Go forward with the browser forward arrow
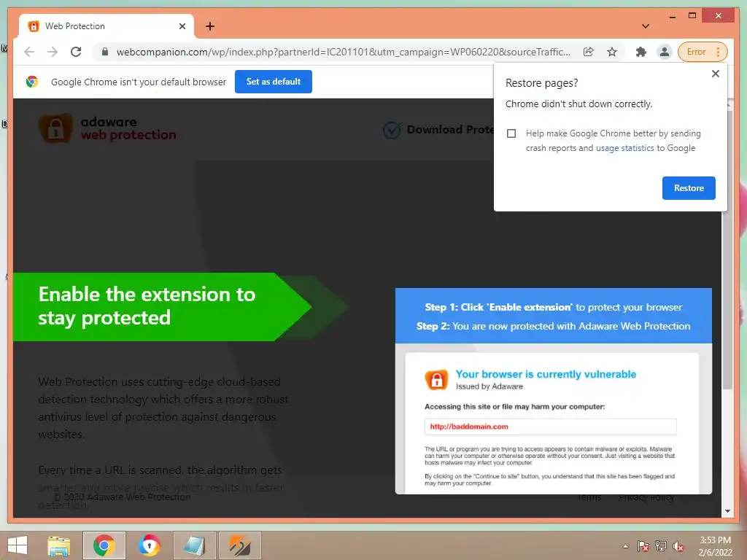Screen dimensions: 747x560 (x=53, y=52)
